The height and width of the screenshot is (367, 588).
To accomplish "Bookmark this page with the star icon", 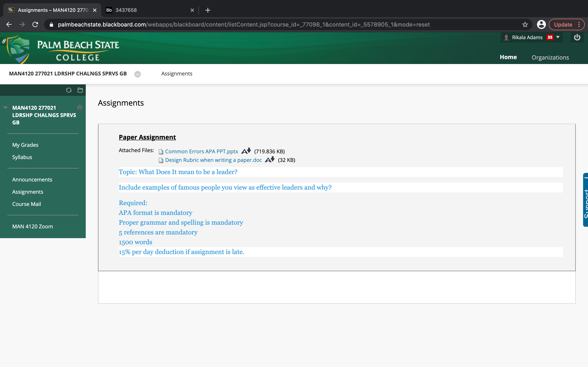I will click(525, 24).
